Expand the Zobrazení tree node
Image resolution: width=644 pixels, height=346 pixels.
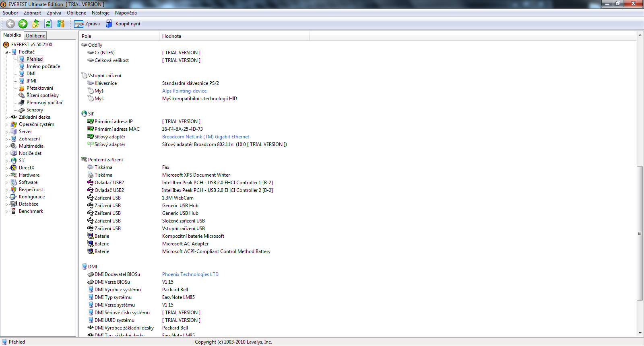pos(7,139)
